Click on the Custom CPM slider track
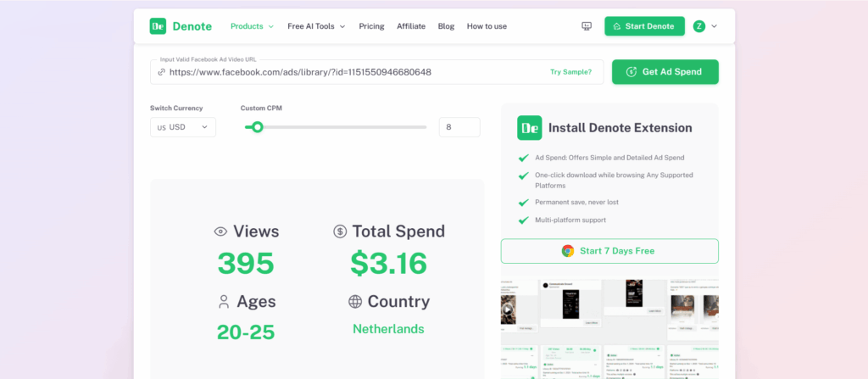This screenshot has height=379, width=868. point(336,127)
